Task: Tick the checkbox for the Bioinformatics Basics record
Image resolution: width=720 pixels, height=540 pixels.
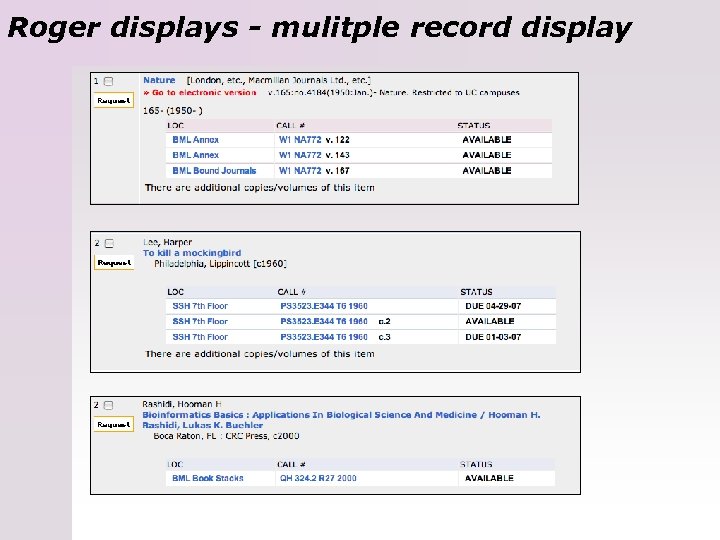Action: coord(108,405)
